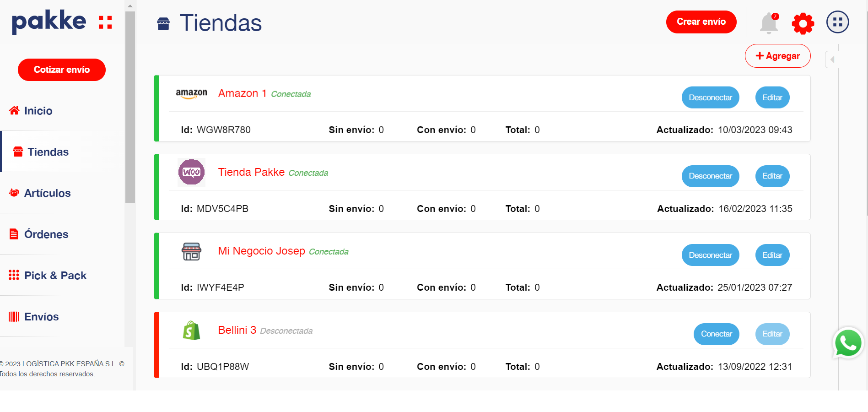868x412 pixels.
Task: Click the Tienda Pakke Conectada status
Action: click(308, 173)
